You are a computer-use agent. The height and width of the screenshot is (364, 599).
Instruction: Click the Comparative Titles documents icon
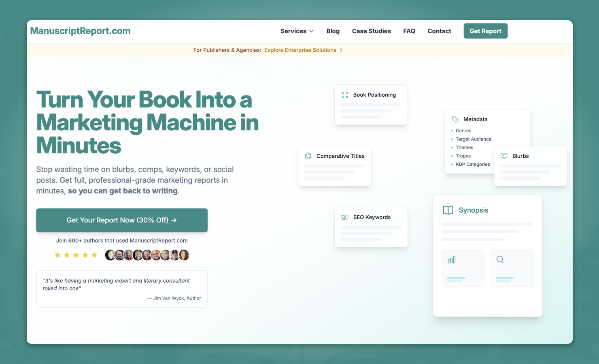pos(308,156)
